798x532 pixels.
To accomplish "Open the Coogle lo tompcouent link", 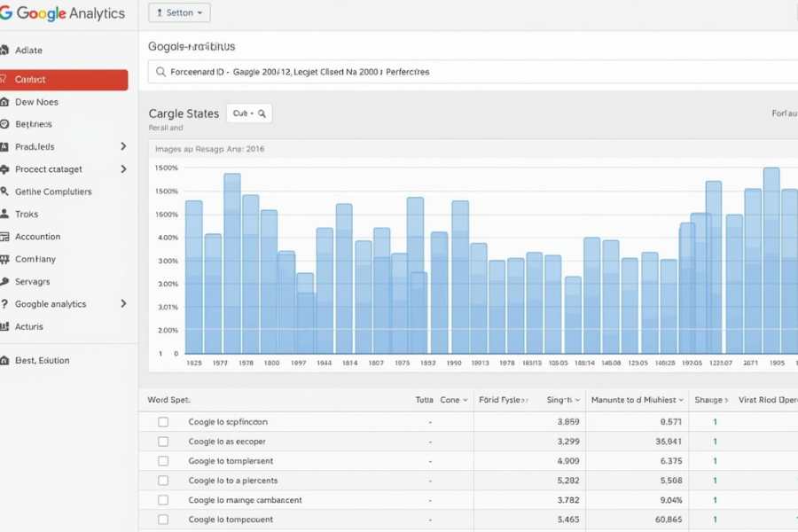I will (231, 520).
